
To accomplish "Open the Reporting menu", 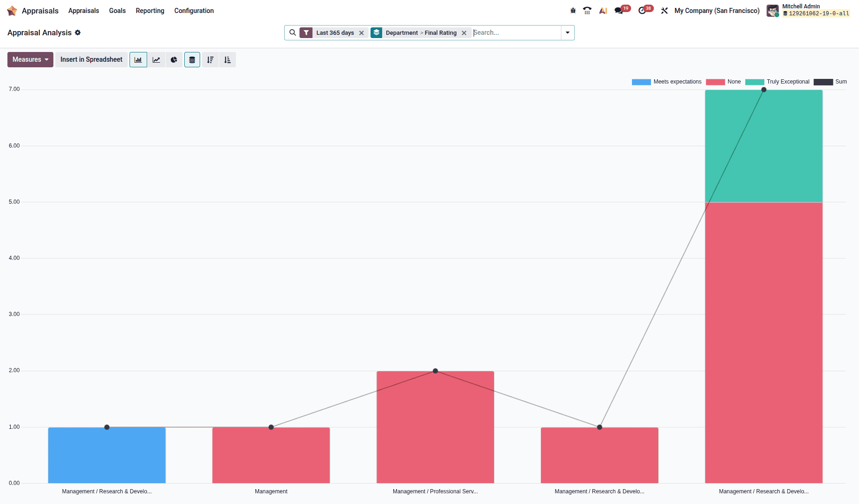I will point(150,11).
